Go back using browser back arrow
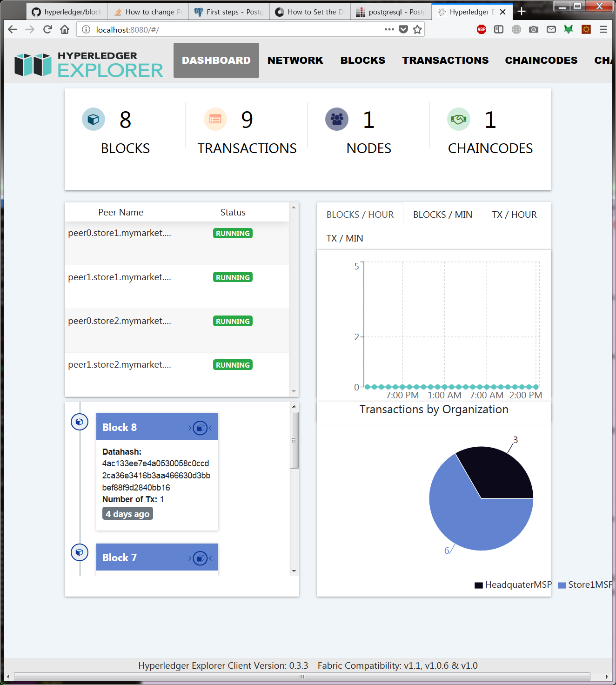 13,30
